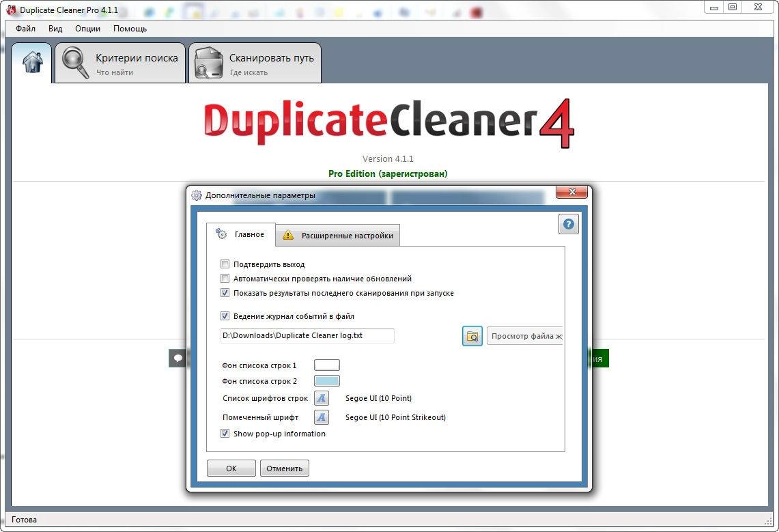This screenshot has width=779, height=532.
Task: Click the Segoe UI (10 Point) font text
Action: tap(378, 398)
